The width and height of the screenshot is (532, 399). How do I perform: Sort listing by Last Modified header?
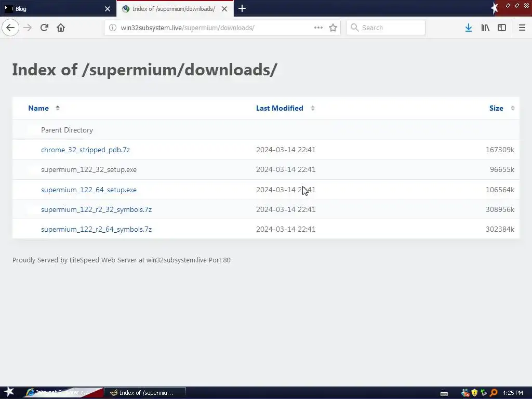[280, 108]
